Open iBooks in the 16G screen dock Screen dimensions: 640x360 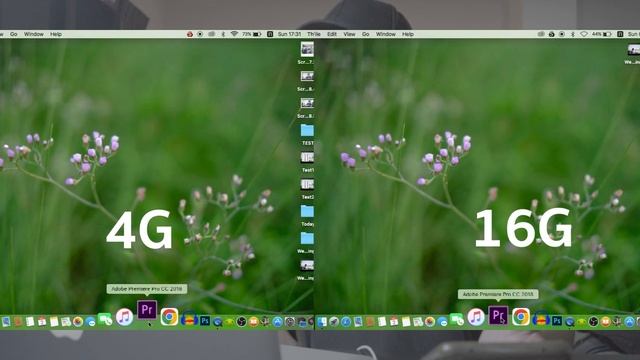[605, 322]
